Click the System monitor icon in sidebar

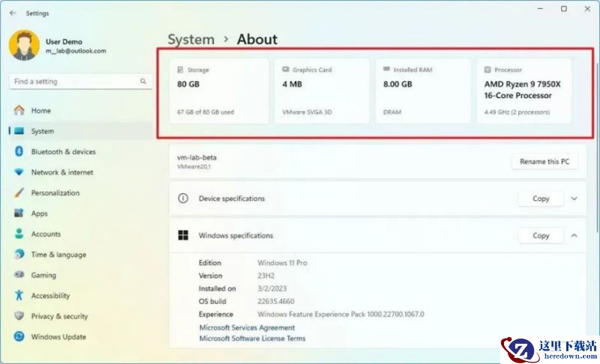(19, 131)
